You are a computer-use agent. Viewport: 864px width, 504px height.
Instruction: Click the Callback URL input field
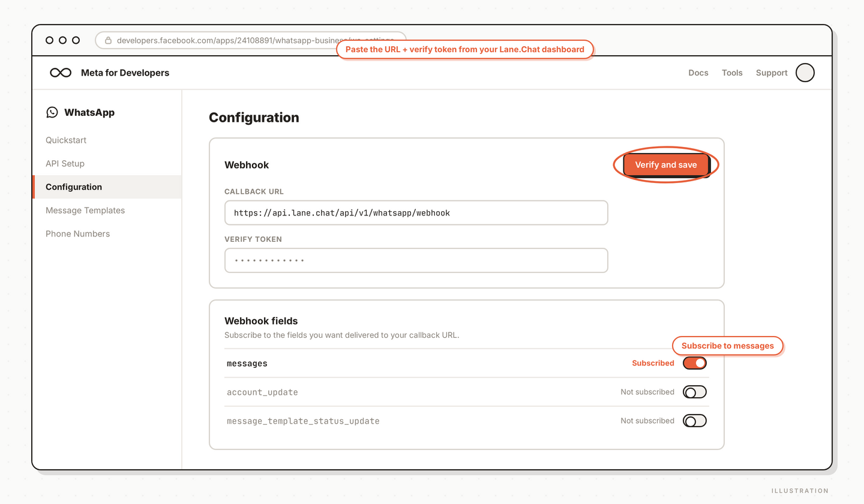[416, 213]
